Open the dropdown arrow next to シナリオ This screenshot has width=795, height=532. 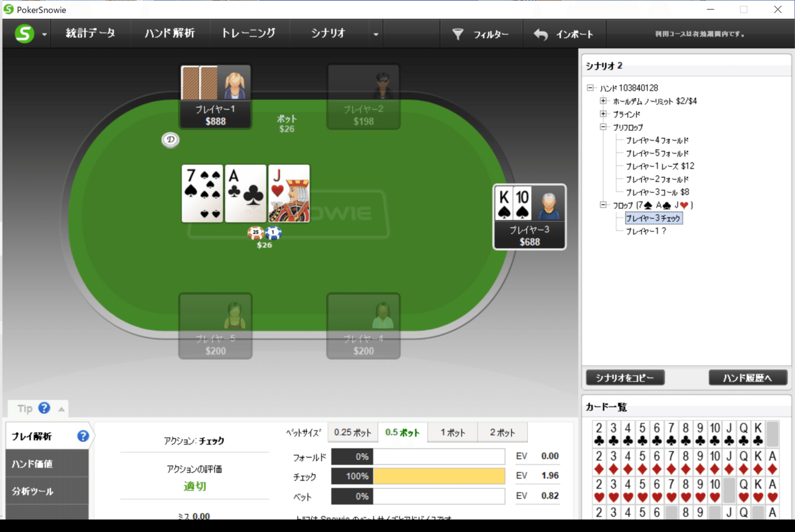click(376, 35)
